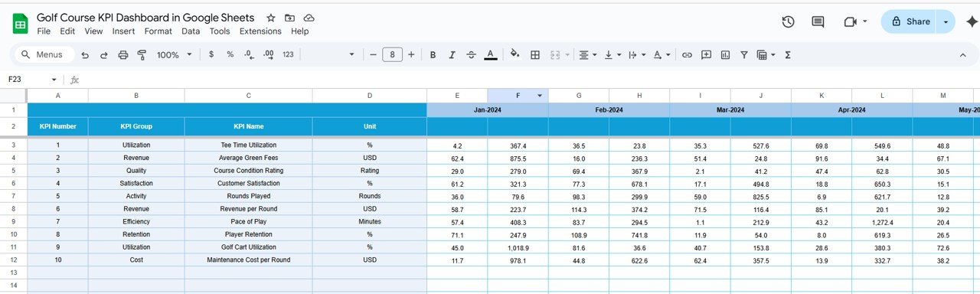
Task: Open the View menu
Action: click(x=93, y=31)
